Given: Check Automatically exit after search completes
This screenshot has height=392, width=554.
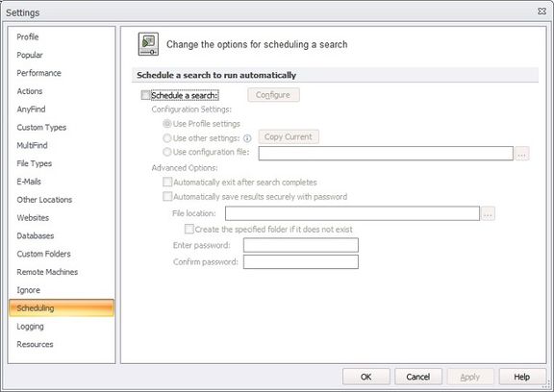Looking at the screenshot, I should coord(167,182).
